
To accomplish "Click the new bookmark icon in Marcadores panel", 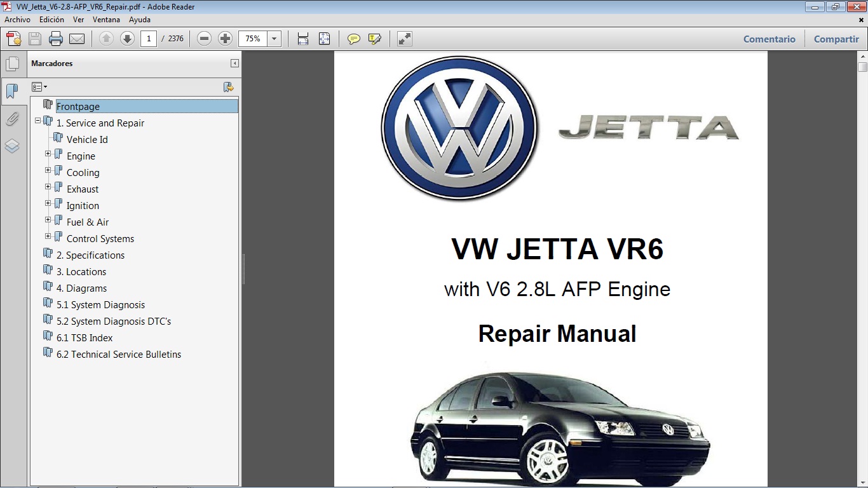I will click(229, 86).
